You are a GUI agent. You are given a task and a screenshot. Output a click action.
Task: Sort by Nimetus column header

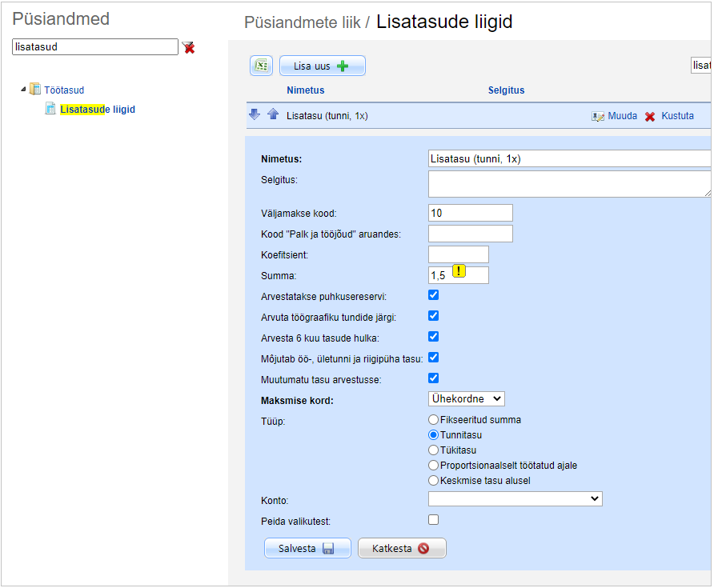tap(305, 90)
